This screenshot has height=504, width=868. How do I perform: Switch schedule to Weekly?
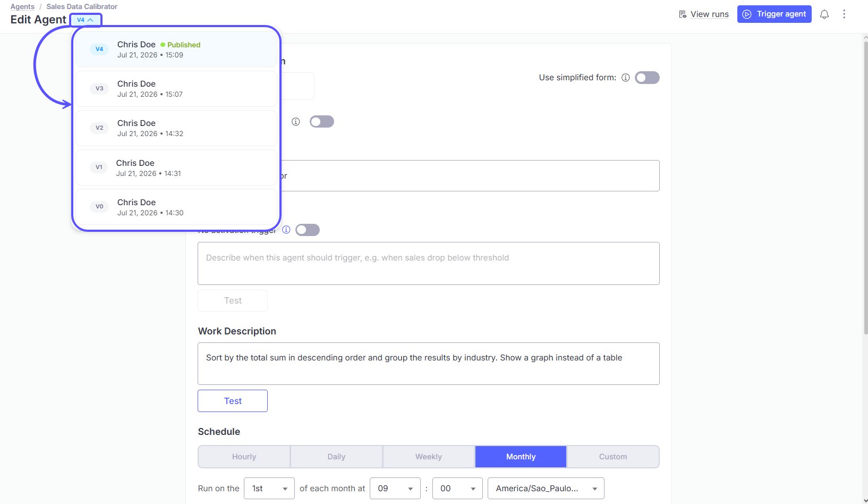click(429, 457)
